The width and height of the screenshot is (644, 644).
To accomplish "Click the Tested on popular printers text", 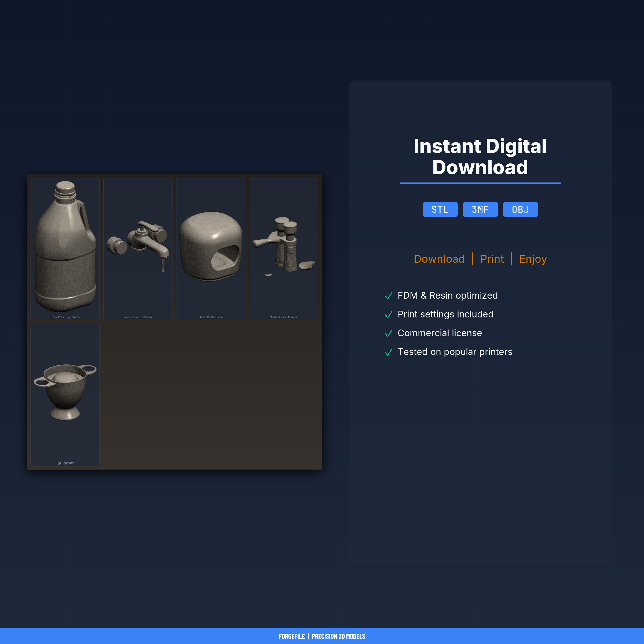I will pos(455,352).
